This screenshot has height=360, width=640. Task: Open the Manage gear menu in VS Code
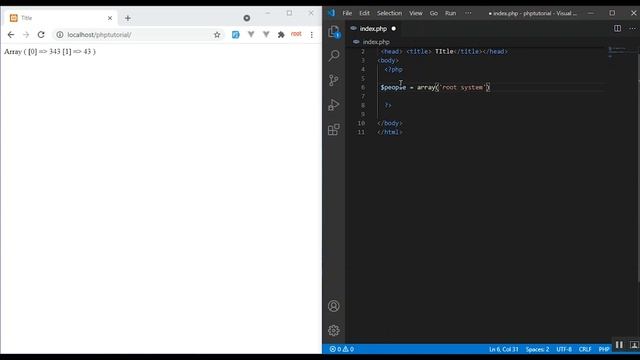[333, 330]
